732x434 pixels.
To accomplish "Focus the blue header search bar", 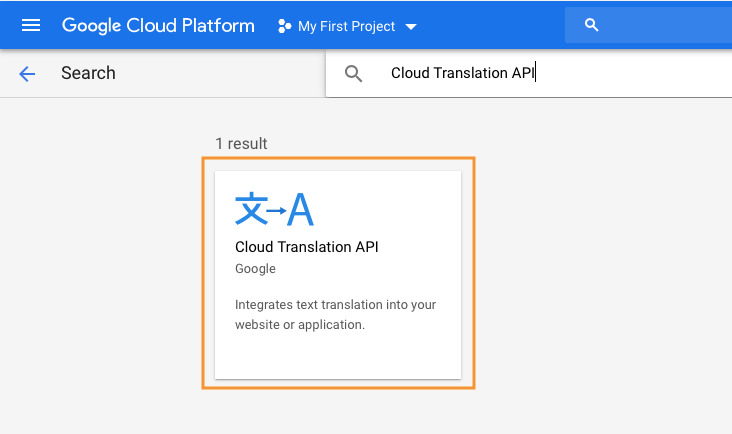I will pyautogui.click(x=648, y=25).
